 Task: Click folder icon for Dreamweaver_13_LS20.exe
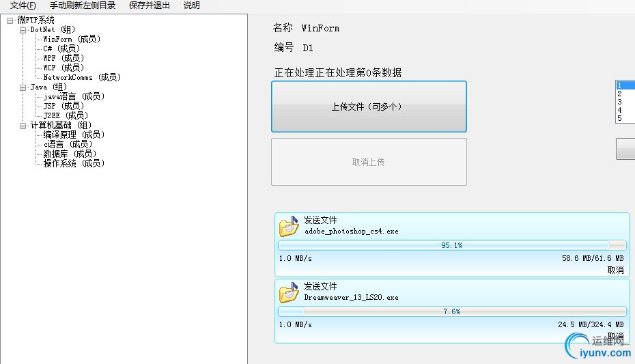click(289, 293)
